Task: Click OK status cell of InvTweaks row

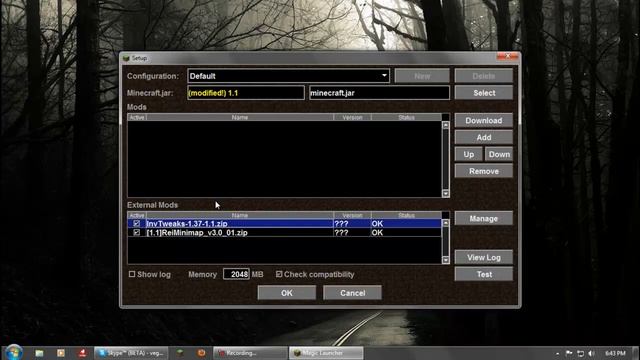Action: coord(406,223)
